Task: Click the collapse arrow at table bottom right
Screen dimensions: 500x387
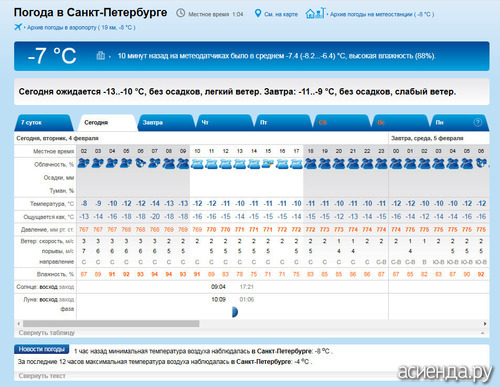Action: point(482,333)
